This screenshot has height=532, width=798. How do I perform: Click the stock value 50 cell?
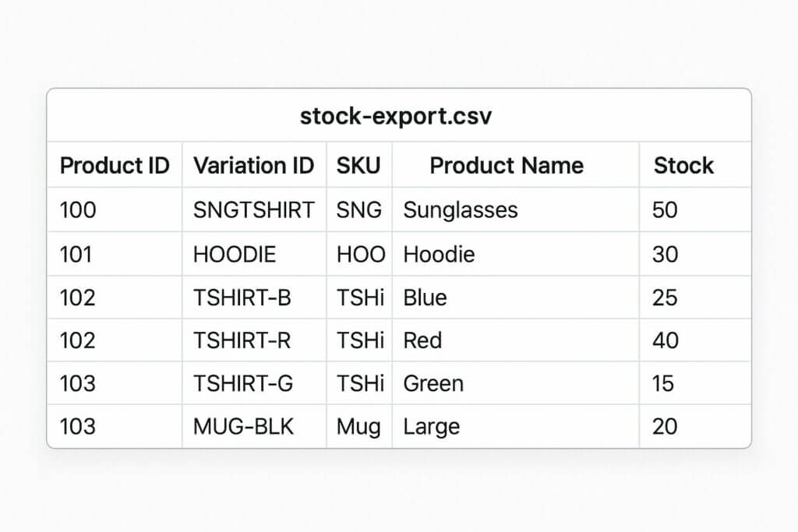[x=665, y=210]
